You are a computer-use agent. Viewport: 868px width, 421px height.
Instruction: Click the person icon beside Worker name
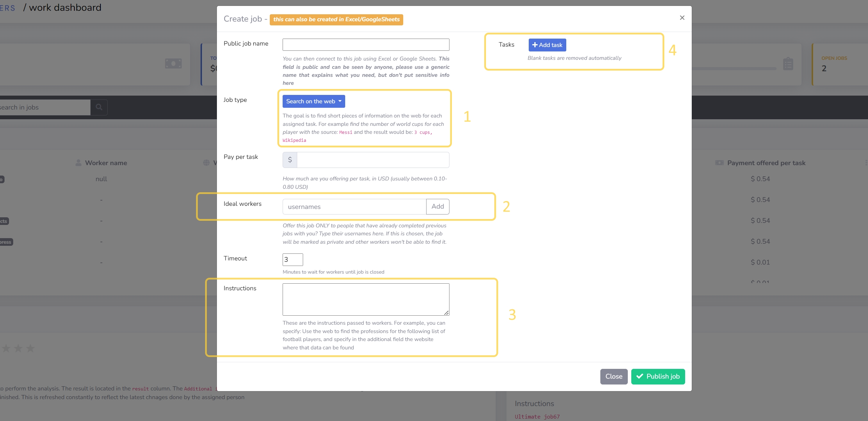79,163
